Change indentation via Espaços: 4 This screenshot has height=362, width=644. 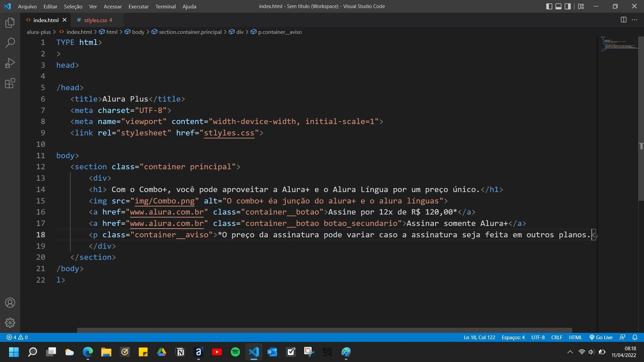[x=513, y=337]
